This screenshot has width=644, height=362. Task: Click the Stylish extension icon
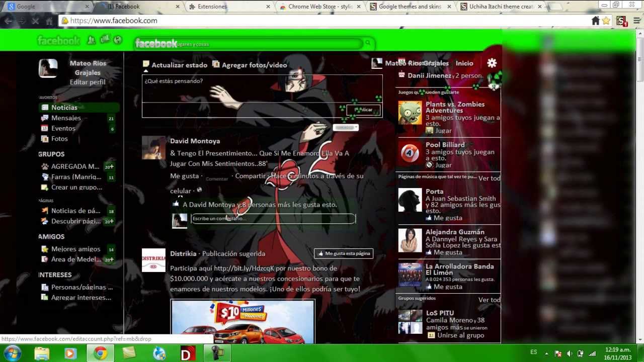pyautogui.click(x=621, y=21)
